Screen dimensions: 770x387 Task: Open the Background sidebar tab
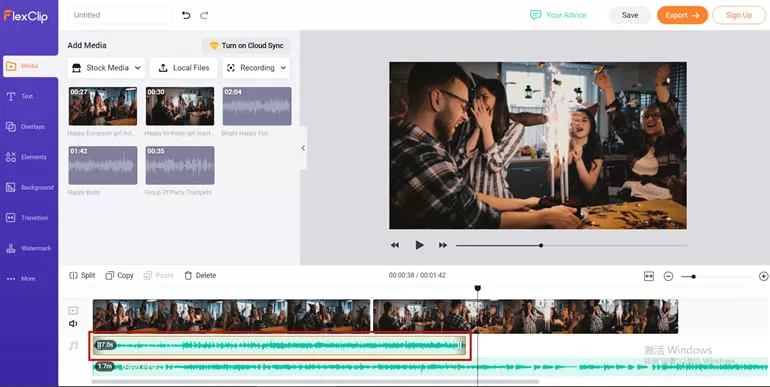(29, 188)
